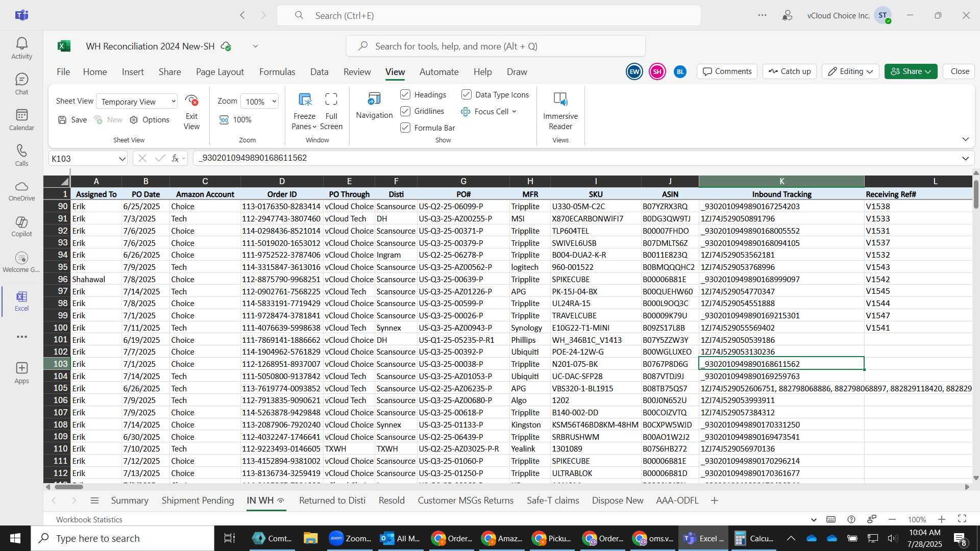Viewport: 980px width, 551px height.
Task: Toggle the Formula Bar checkbox
Action: 405,128
